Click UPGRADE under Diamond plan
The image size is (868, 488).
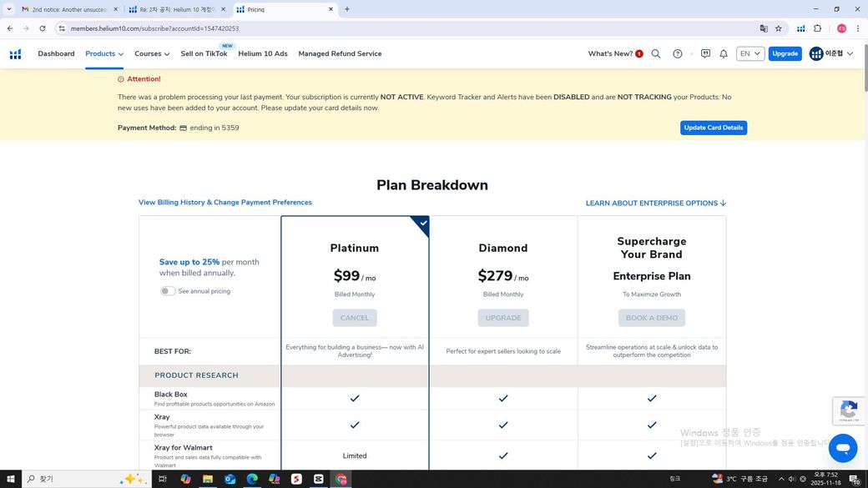click(503, 318)
